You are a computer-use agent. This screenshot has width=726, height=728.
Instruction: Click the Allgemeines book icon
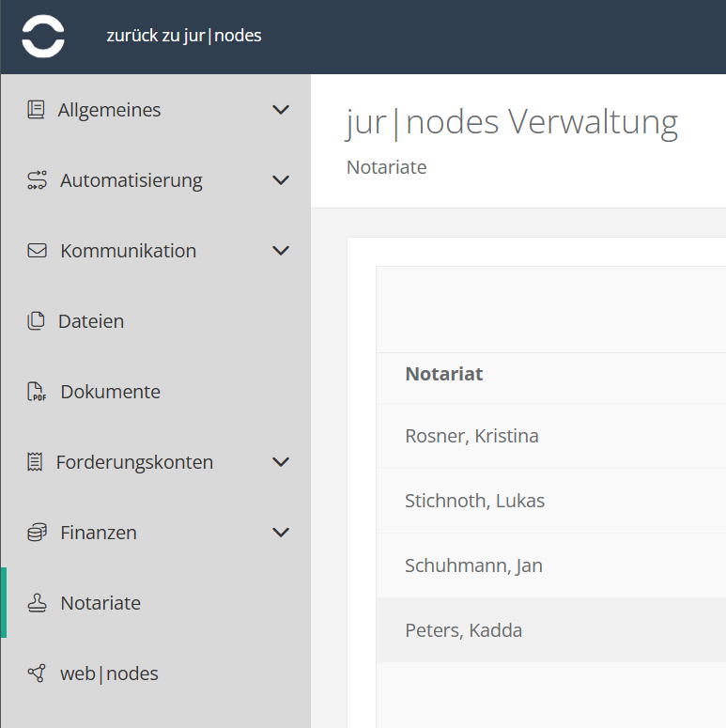pos(36,110)
